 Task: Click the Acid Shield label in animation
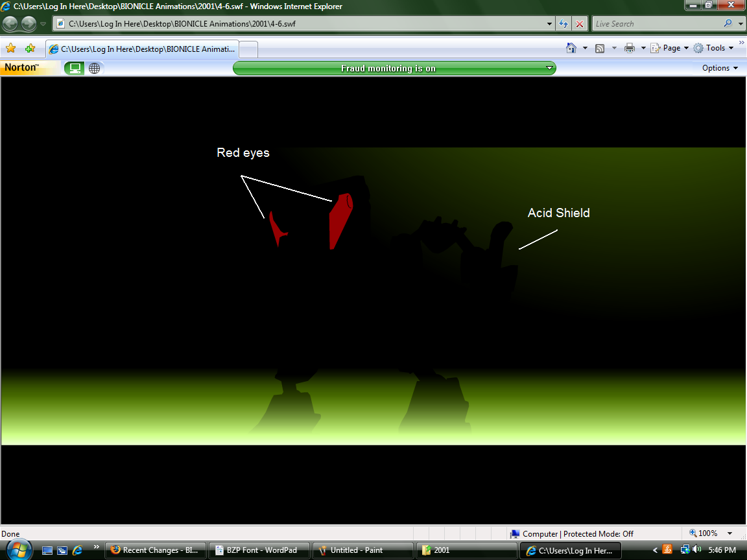coord(558,213)
